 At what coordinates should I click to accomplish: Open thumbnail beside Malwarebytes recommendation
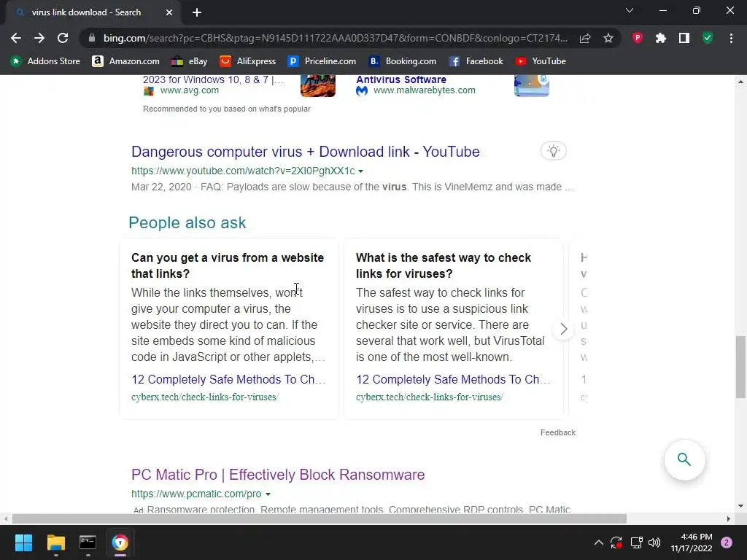click(x=532, y=86)
